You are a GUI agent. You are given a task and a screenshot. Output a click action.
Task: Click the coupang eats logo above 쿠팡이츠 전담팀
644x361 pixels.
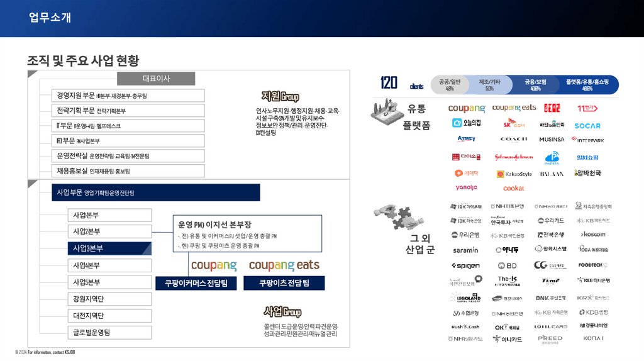pyautogui.click(x=284, y=265)
